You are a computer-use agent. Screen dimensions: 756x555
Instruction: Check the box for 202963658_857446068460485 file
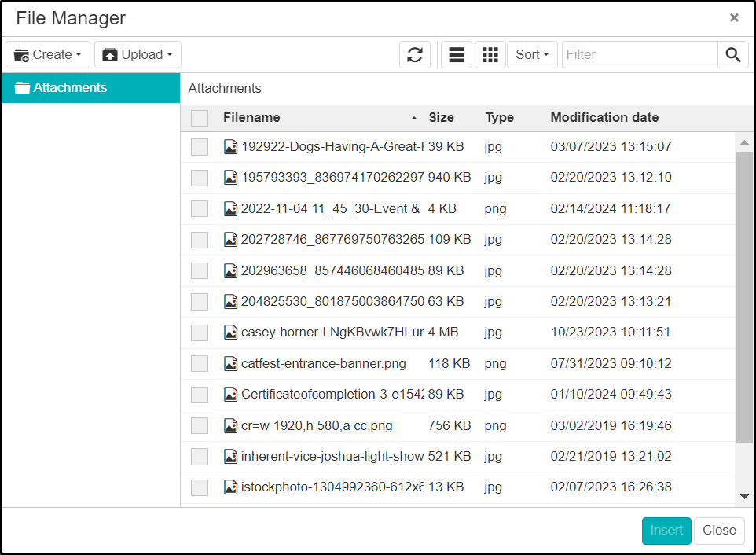200,271
